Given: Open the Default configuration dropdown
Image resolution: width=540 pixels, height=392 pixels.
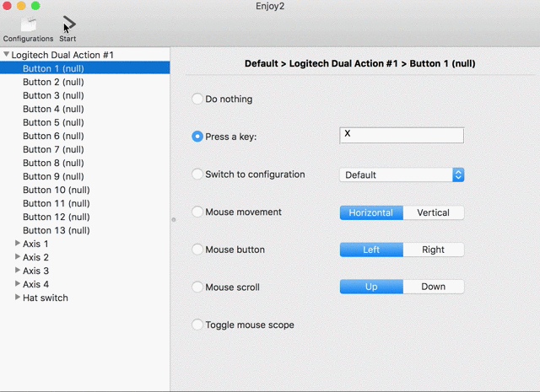Looking at the screenshot, I should (x=402, y=175).
